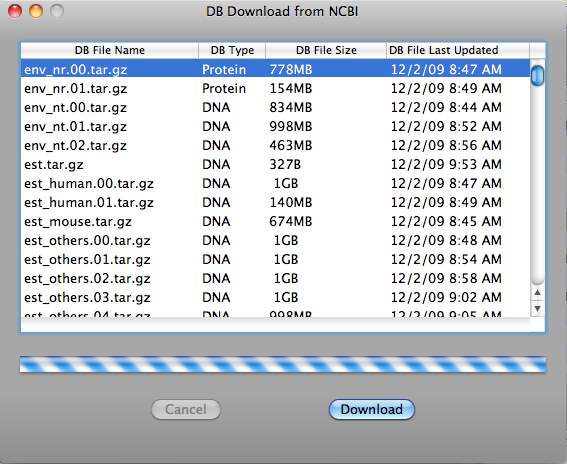The image size is (567, 464).
Task: Select env_nr.00.tar.gz highlighted row
Action: 276,69
